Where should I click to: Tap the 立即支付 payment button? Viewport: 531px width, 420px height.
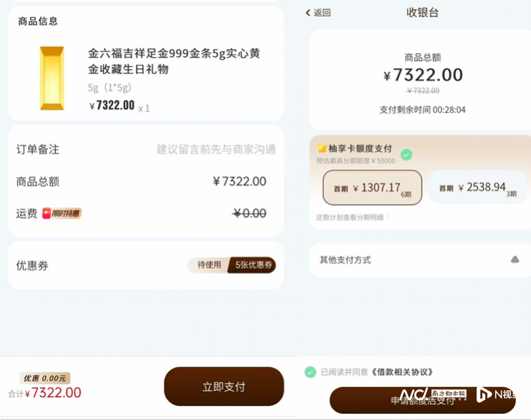click(x=224, y=386)
